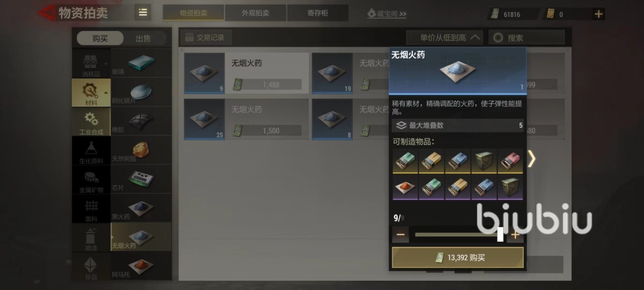This screenshot has width=644, height=290.
Task: Open the list menu icon beside 物资拍卖
Action: pyautogui.click(x=143, y=13)
